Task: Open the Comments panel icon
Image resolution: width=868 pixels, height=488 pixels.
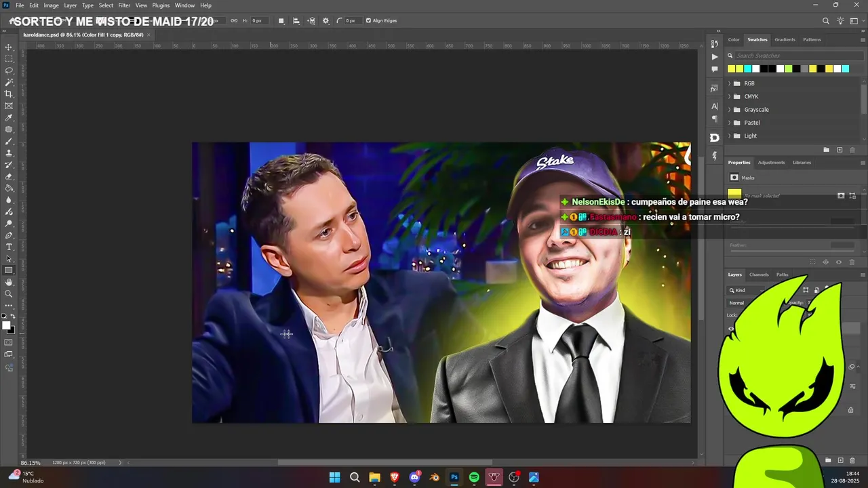Action: click(714, 69)
